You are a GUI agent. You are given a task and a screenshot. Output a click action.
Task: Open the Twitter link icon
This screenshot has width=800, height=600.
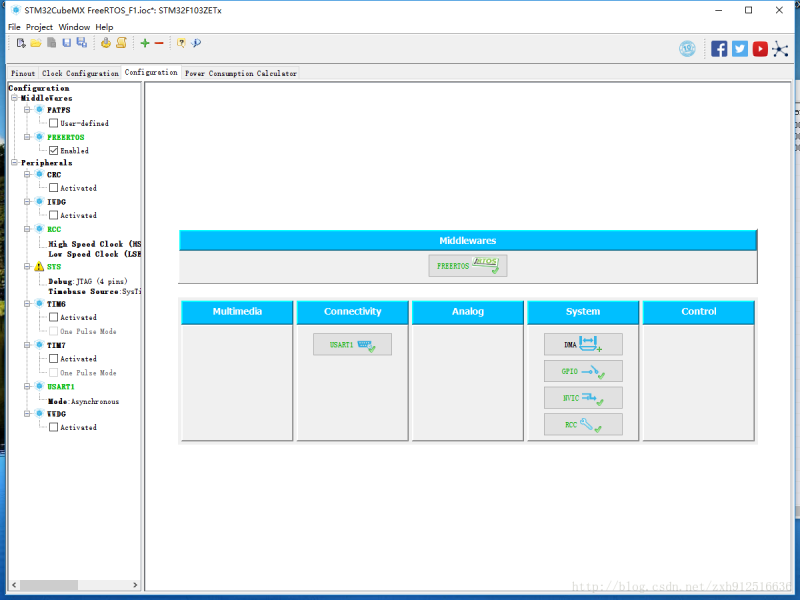pyautogui.click(x=740, y=49)
